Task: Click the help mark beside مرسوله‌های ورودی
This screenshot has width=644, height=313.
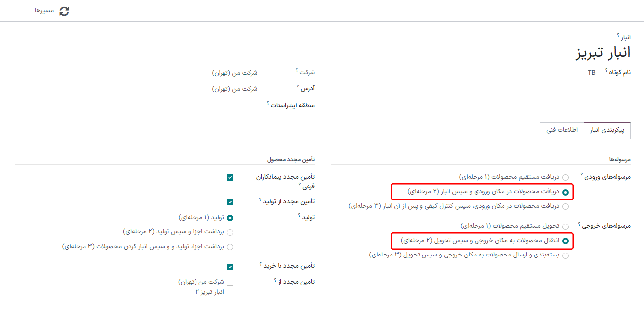Action: [582, 175]
